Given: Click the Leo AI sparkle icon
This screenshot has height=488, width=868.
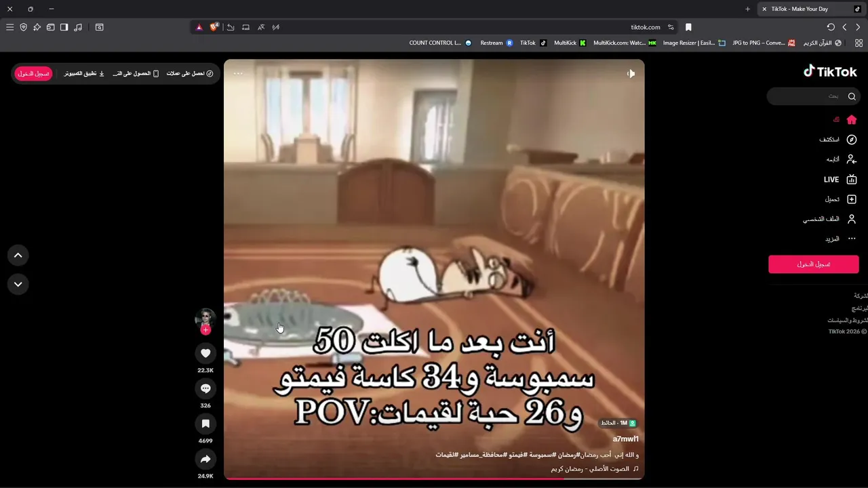Looking at the screenshot, I should [37, 27].
